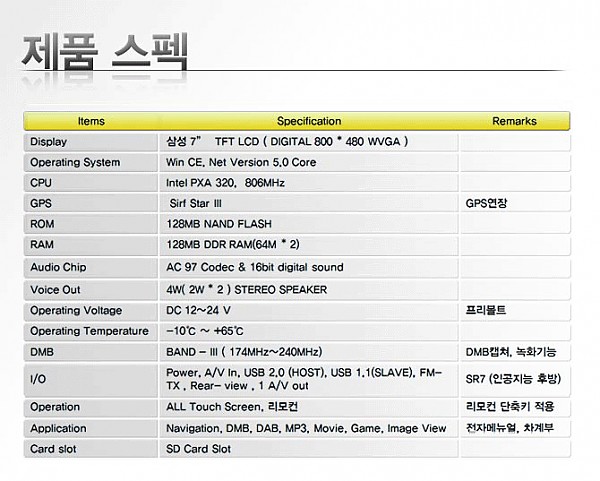
Task: Click the Sirf Star III cell
Action: [308, 204]
